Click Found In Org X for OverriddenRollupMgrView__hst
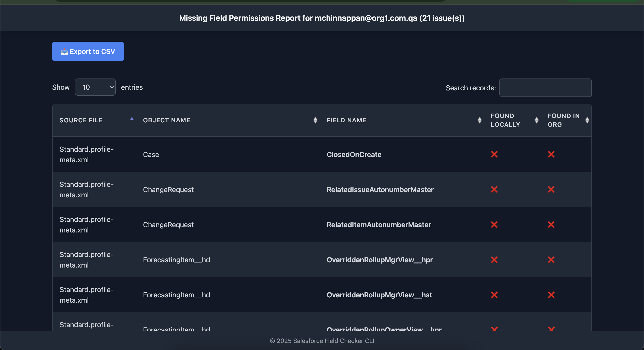The height and width of the screenshot is (350, 644). [551, 295]
